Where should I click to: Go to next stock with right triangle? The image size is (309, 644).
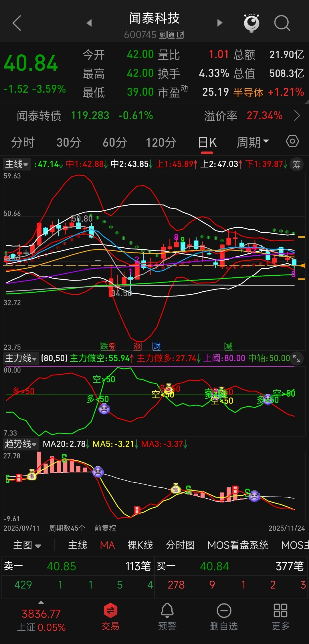(219, 23)
